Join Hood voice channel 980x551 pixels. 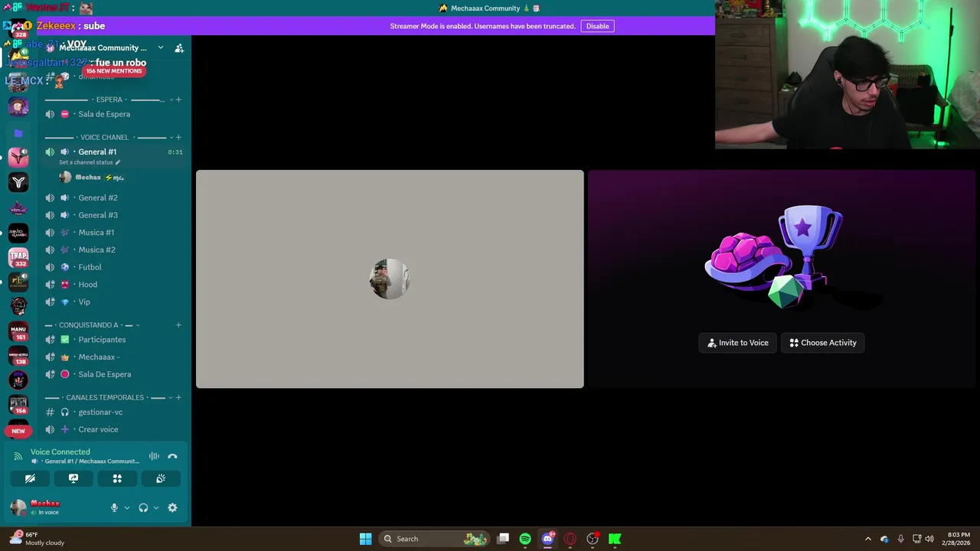coord(113,285)
